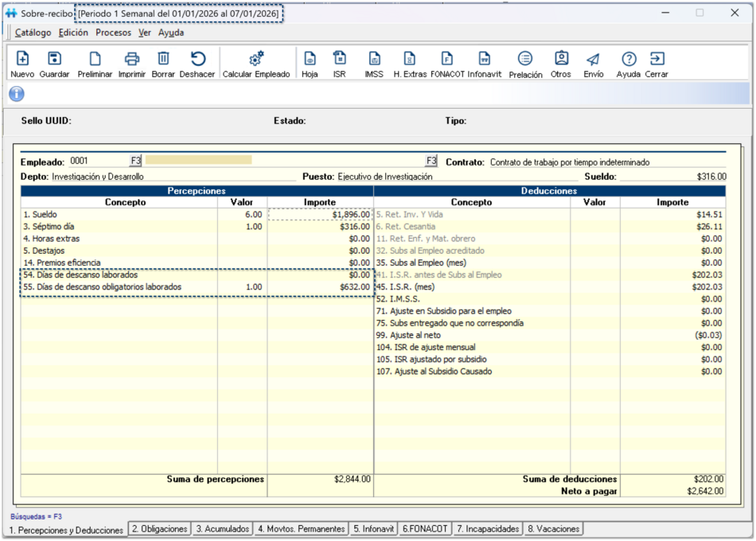The image size is (756, 541).
Task: Click the Empleado number input field
Action: (98, 161)
